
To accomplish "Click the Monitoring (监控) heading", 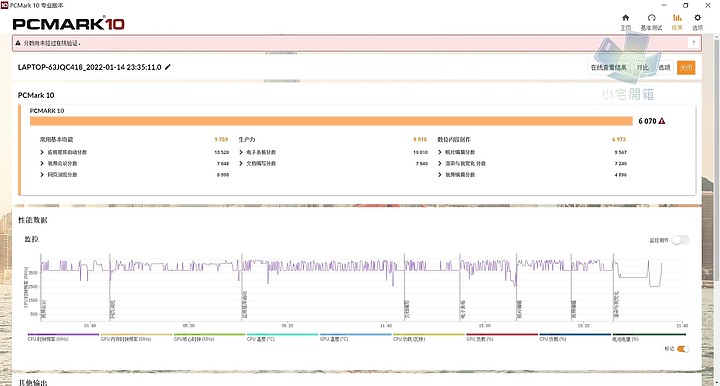I will click(31, 239).
